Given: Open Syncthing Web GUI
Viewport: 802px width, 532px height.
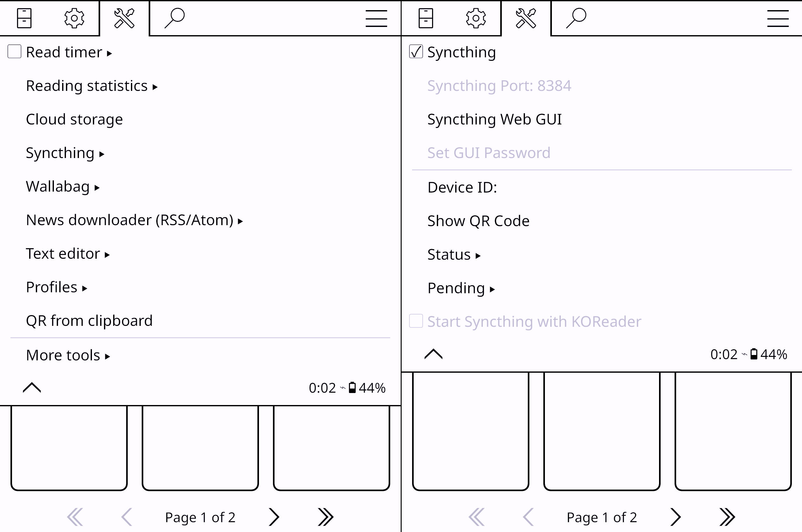Looking at the screenshot, I should pos(494,119).
